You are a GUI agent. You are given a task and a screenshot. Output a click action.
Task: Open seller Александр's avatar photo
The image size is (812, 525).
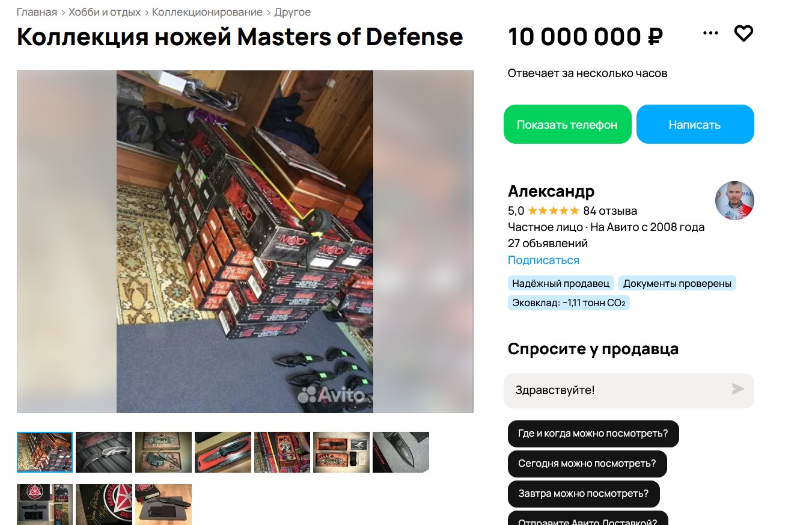[x=734, y=200]
